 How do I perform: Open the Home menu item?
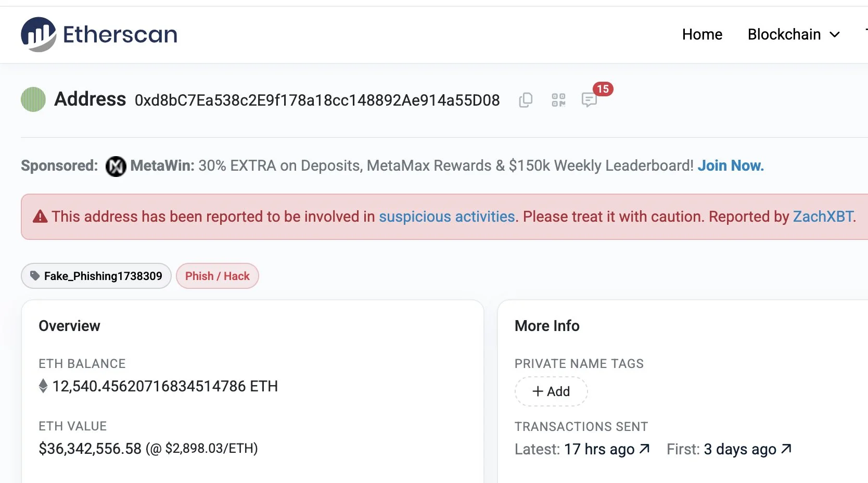(x=702, y=34)
